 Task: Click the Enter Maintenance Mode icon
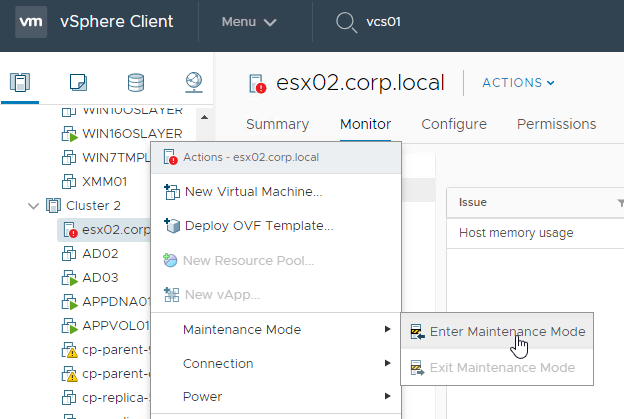[417, 331]
